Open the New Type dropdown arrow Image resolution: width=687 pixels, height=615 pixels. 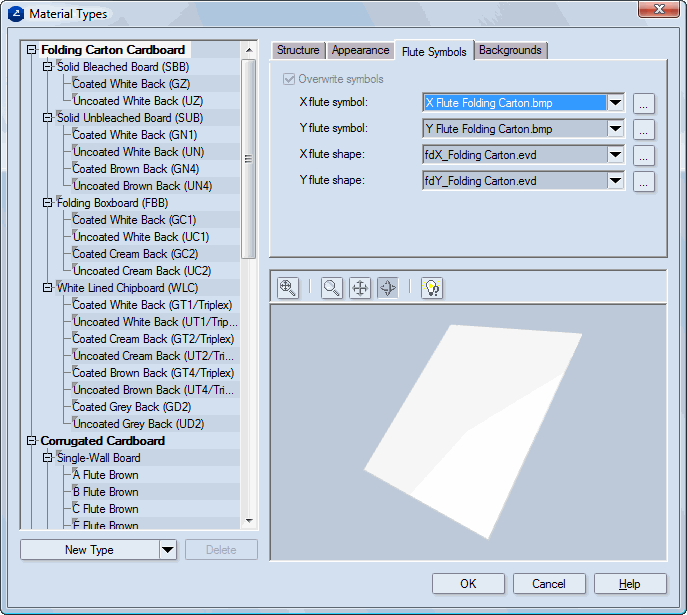168,549
